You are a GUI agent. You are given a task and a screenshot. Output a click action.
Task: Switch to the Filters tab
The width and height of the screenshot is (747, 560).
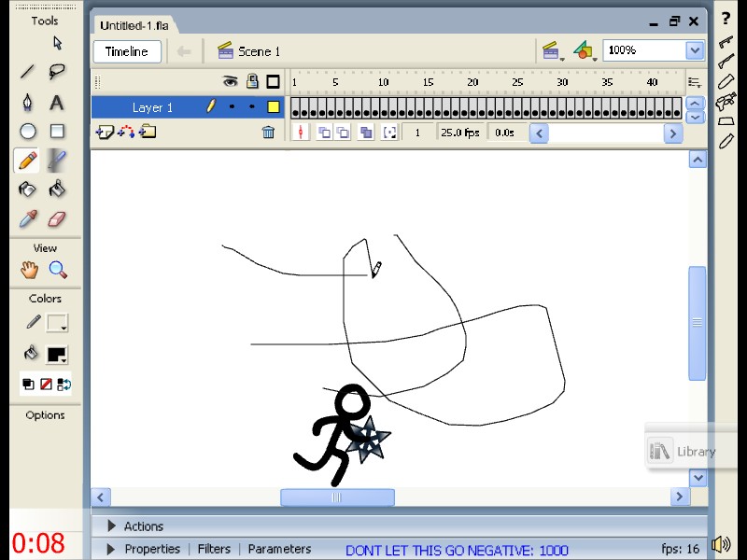[x=214, y=549]
